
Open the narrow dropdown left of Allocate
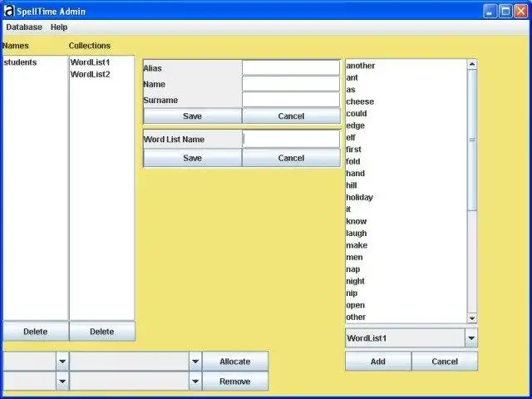tap(62, 362)
